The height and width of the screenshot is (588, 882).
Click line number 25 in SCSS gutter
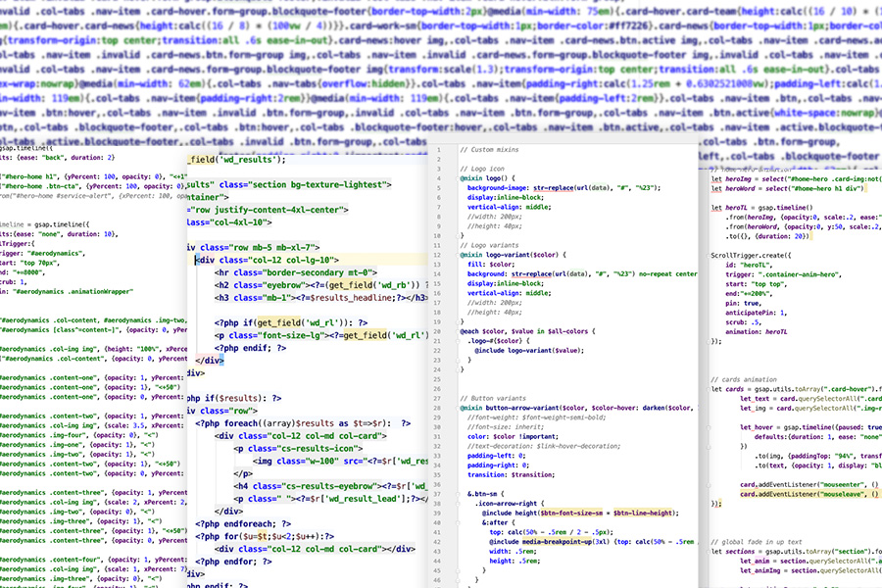[437, 379]
